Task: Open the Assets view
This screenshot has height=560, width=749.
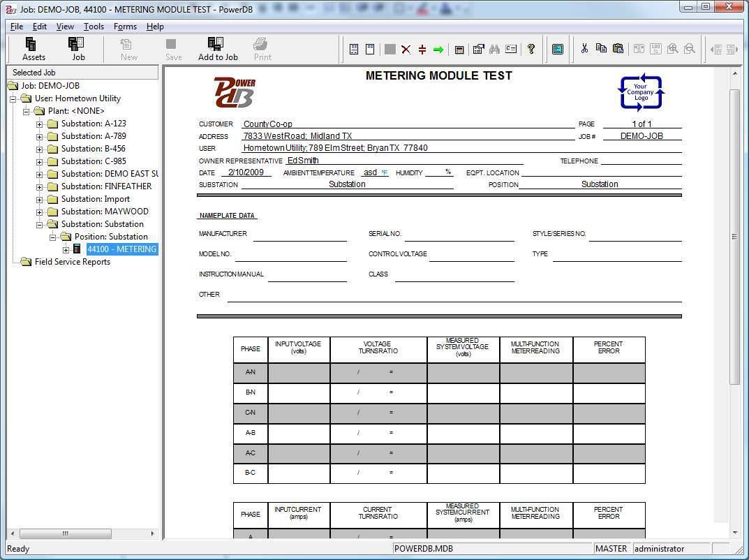Action: click(33, 47)
